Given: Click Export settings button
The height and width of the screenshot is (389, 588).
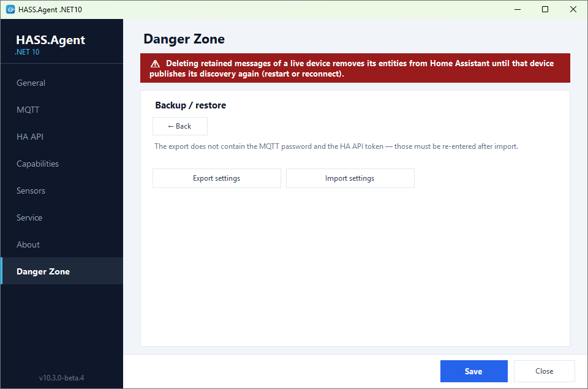Looking at the screenshot, I should (217, 178).
